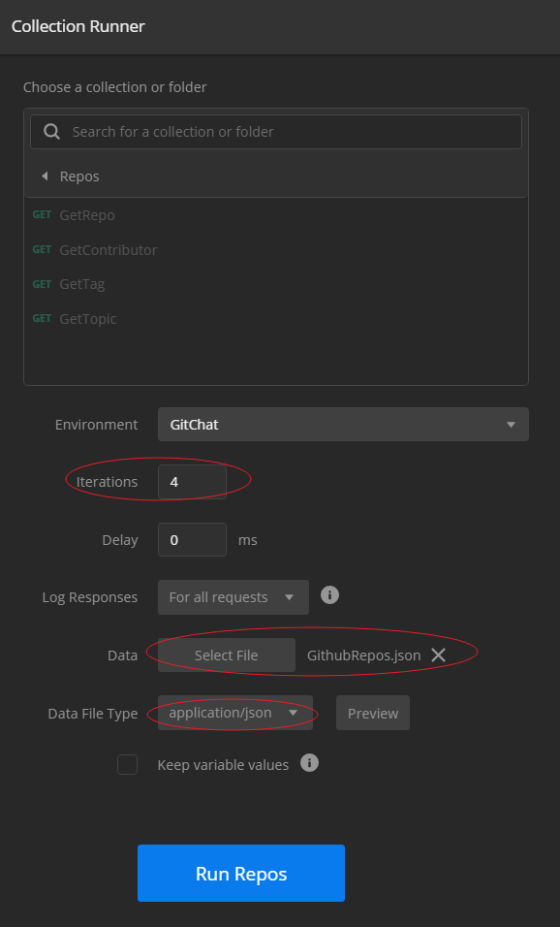Preview the data file contents
The image size is (560, 927).
373,713
